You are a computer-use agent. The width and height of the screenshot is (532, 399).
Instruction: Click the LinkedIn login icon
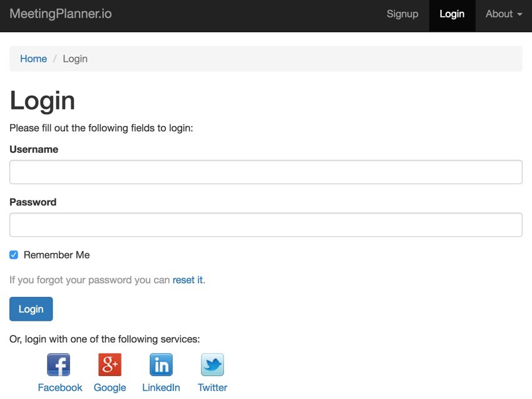click(161, 365)
